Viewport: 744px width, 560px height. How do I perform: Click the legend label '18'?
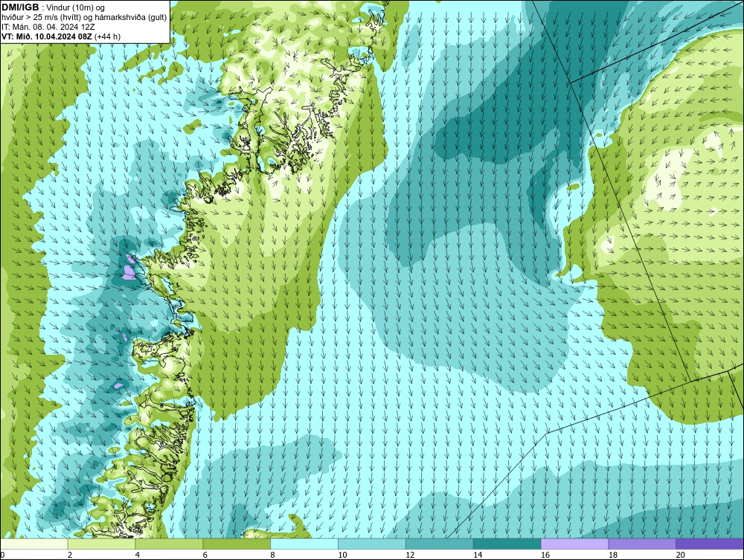coord(613,555)
